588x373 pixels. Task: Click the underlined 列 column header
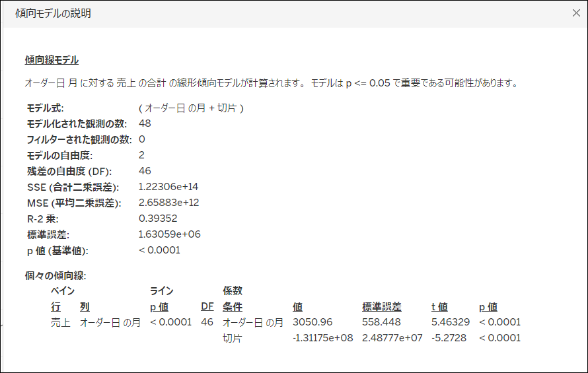85,307
